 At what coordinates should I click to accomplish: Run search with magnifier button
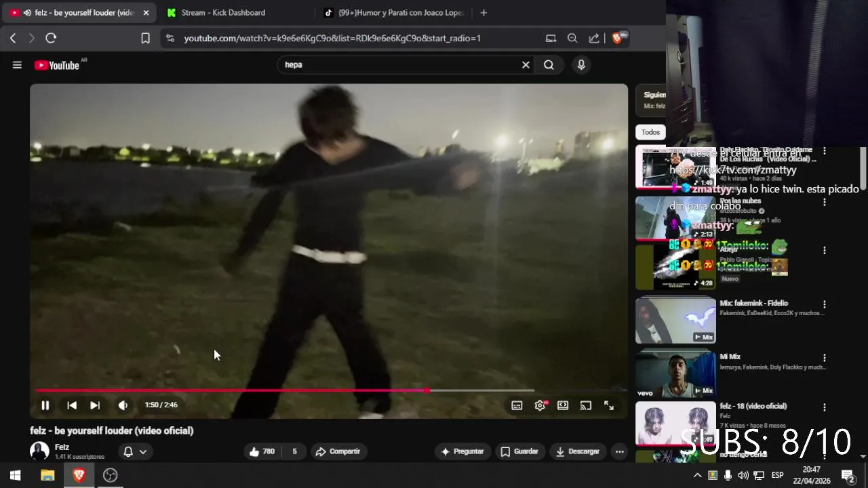[x=549, y=65]
